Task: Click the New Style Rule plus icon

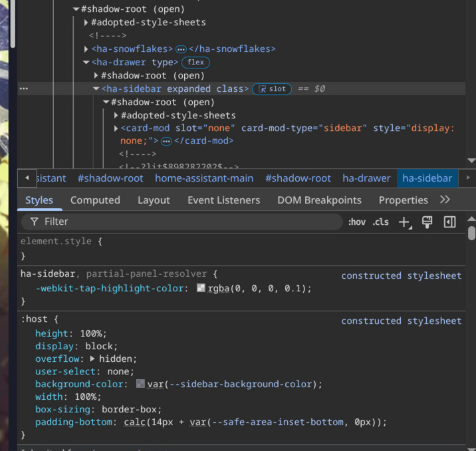Action: (x=404, y=222)
